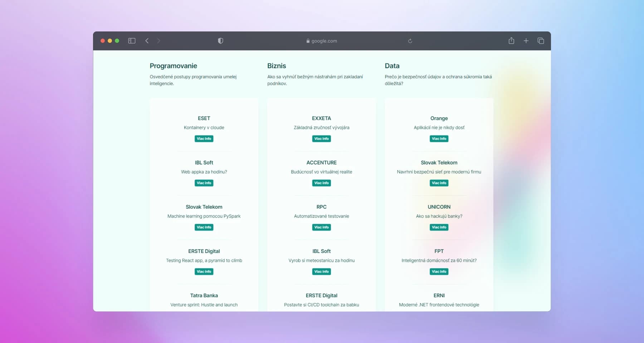Select the Data heading
Screen dimensions: 644x343
click(392, 66)
